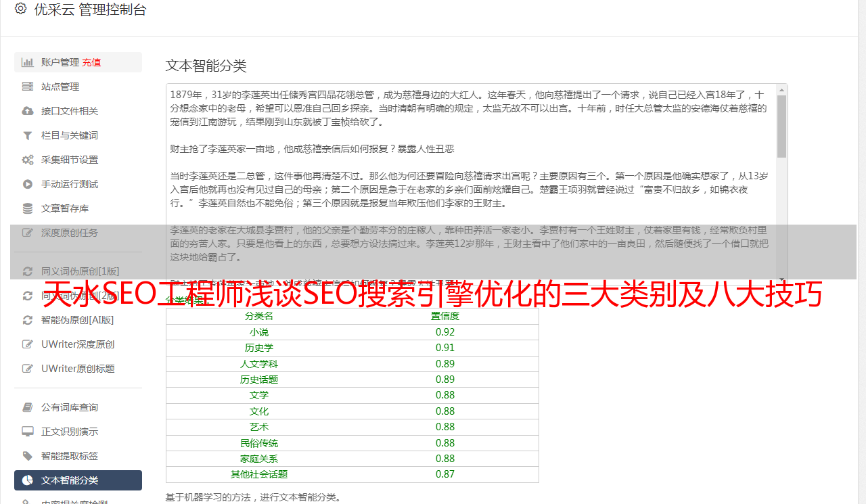Click the 0.87 confidence value
Viewport: 866px width, 504px height.
[x=445, y=474]
